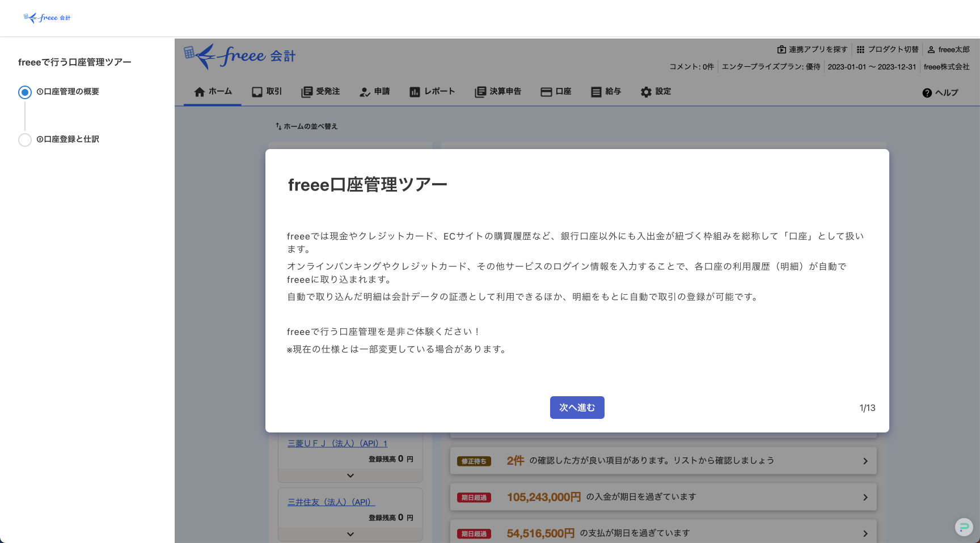Click the 期日超過 badge beside 105,243,000円
This screenshot has height=543, width=980.
(x=474, y=498)
